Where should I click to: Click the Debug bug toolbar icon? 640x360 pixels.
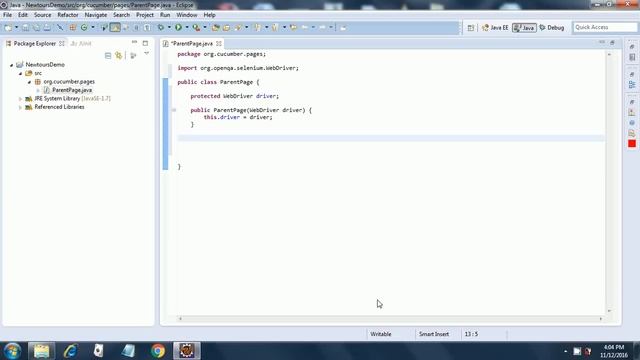[x=161, y=27]
